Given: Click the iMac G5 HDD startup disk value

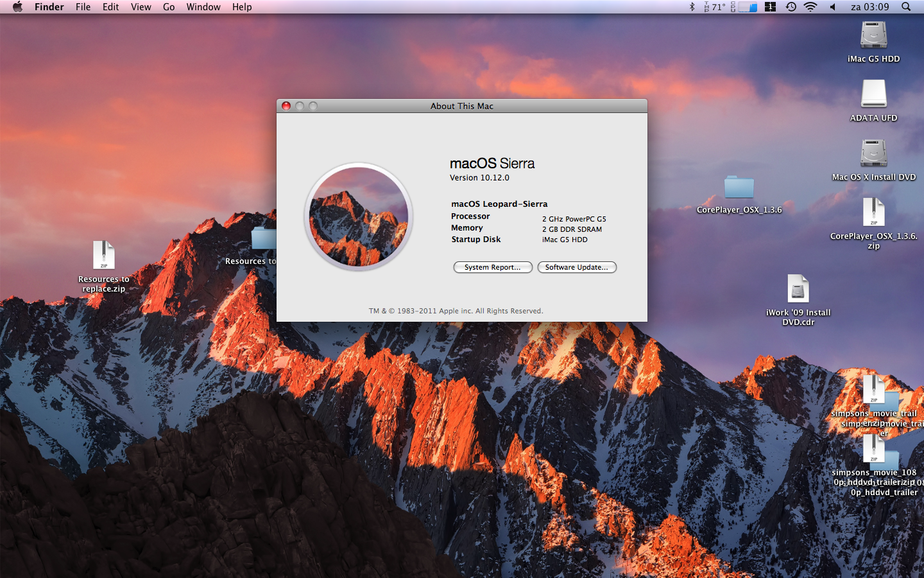Looking at the screenshot, I should [x=565, y=240].
